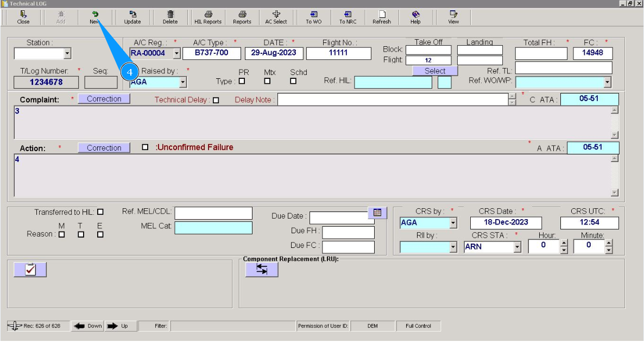Viewport: 644px width, 342px height.
Task: Open Help from the toolbar
Action: (415, 18)
